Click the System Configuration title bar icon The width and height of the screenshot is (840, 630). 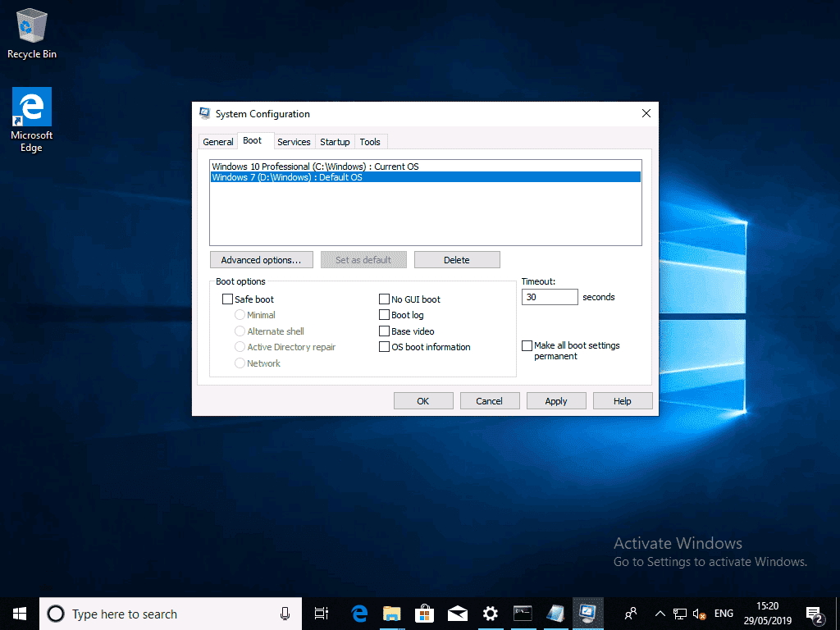pos(204,113)
